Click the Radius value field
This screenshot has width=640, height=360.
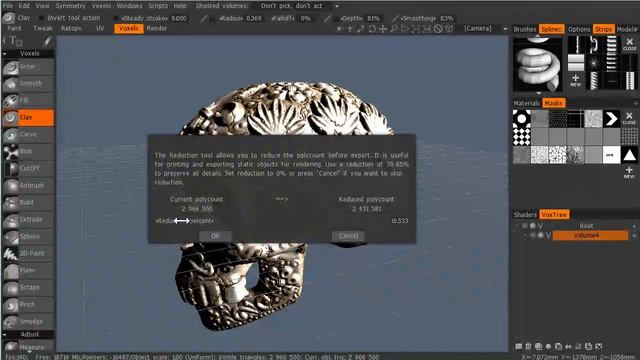[253, 18]
